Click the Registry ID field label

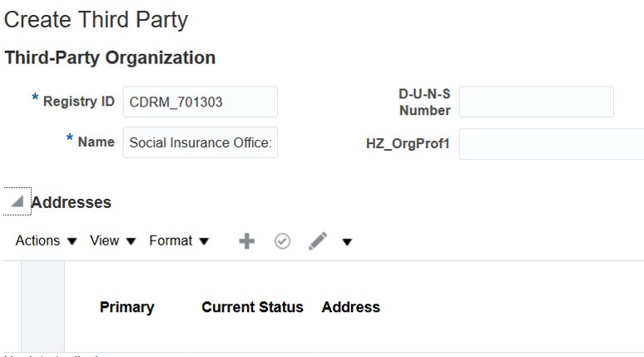[x=79, y=102]
